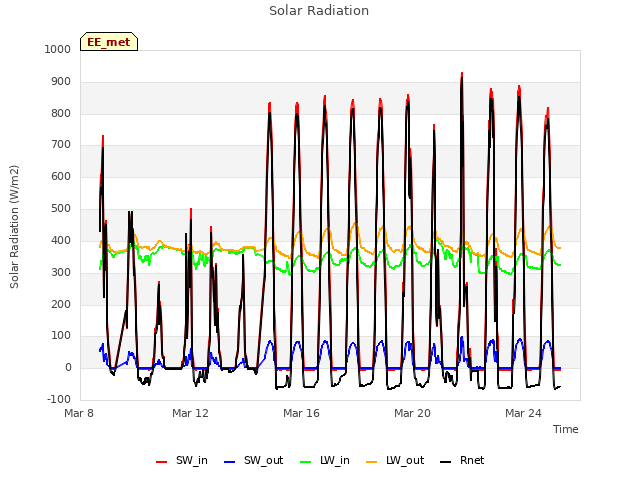Click the 400 y-axis tick label
Viewport: 640px width, 480px height.
(x=61, y=240)
